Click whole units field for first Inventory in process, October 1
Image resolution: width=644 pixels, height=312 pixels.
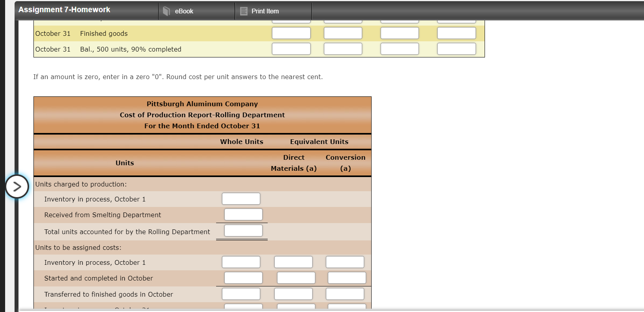coord(241,199)
